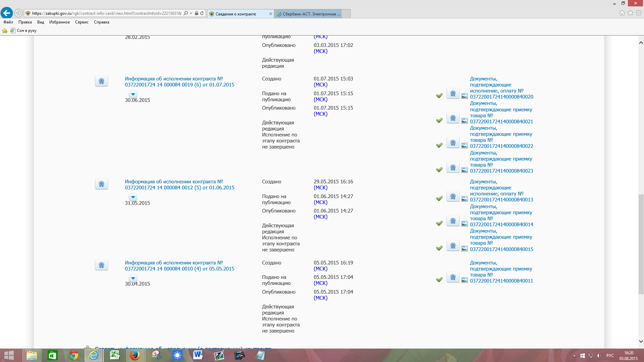Viewport: 644px width, 362px height.
Task: Click browser back arrow button
Action: pyautogui.click(x=7, y=13)
